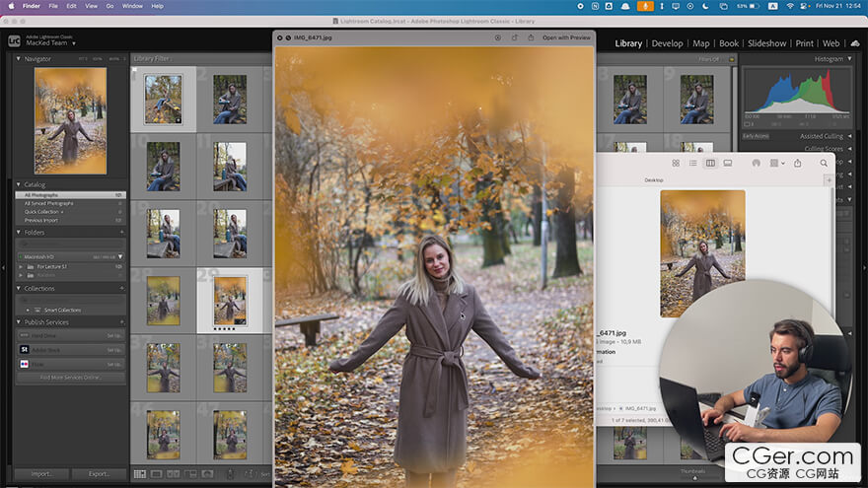The image size is (868, 488).
Task: Click Open with Preview button
Action: (566, 37)
